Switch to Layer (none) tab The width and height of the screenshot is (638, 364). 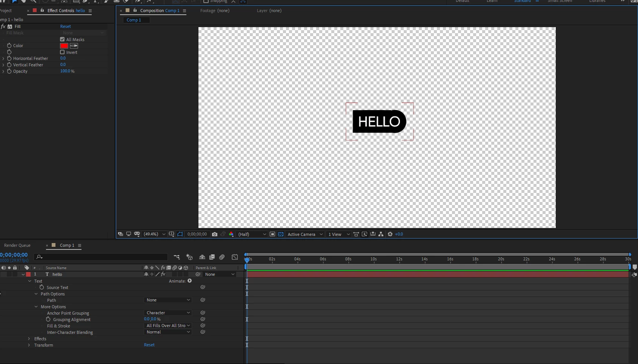tap(269, 11)
